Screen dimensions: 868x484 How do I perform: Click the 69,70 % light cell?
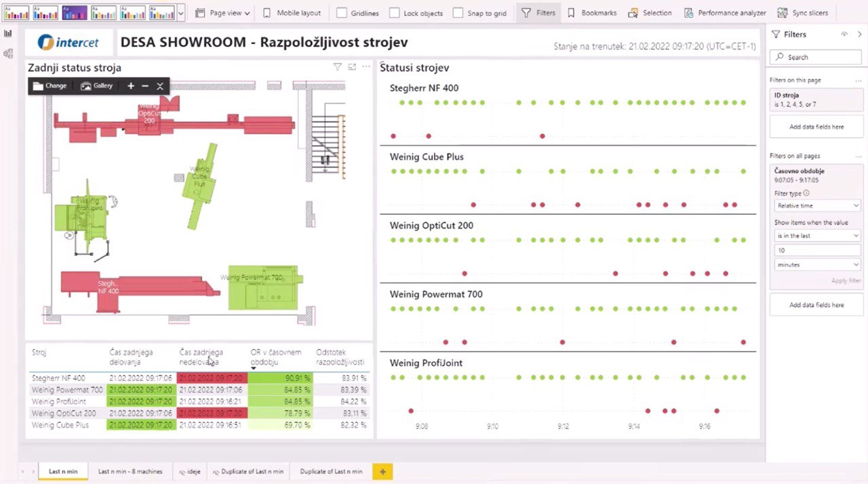pos(279,425)
